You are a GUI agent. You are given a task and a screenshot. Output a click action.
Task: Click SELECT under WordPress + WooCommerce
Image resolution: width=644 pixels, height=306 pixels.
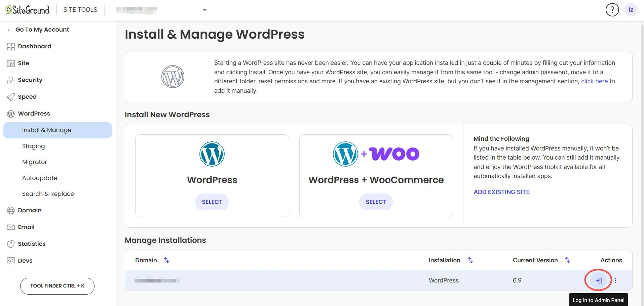(x=376, y=202)
